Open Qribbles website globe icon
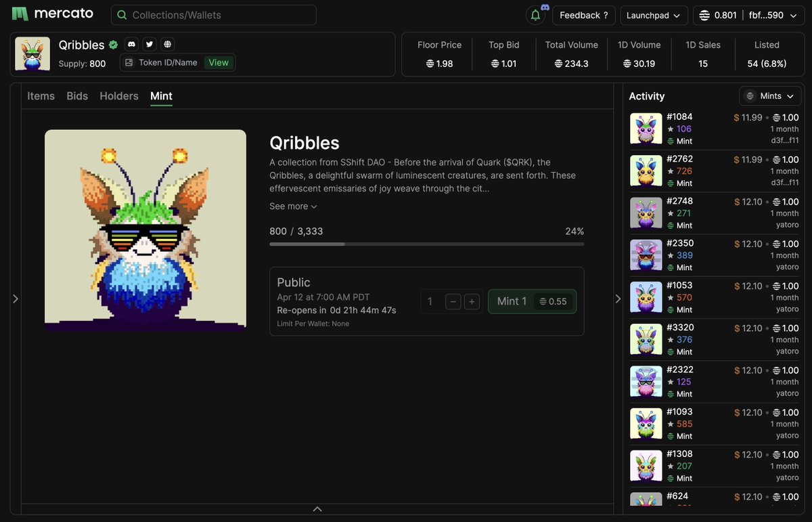The height and width of the screenshot is (522, 812). (168, 44)
